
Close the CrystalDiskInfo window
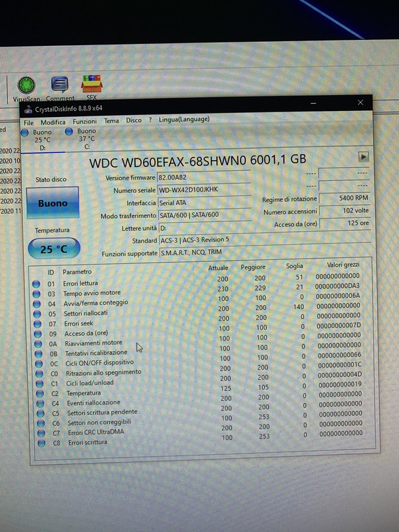pyautogui.click(x=360, y=102)
